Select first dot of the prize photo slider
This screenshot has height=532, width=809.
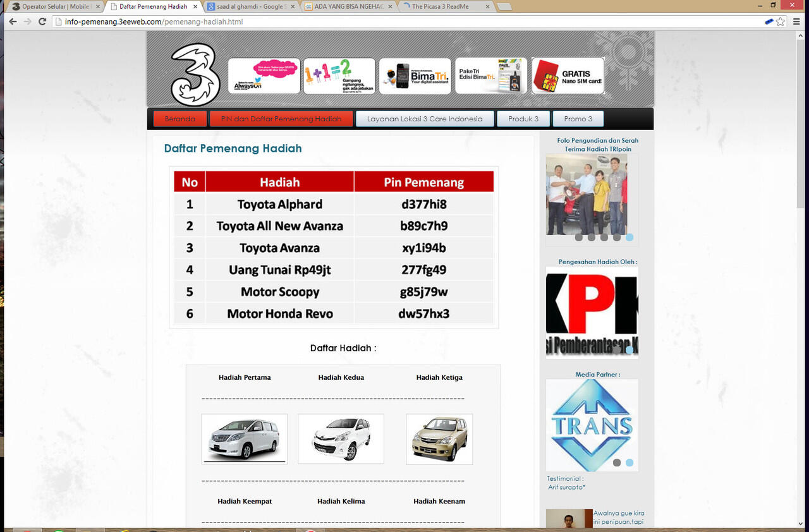[579, 238]
